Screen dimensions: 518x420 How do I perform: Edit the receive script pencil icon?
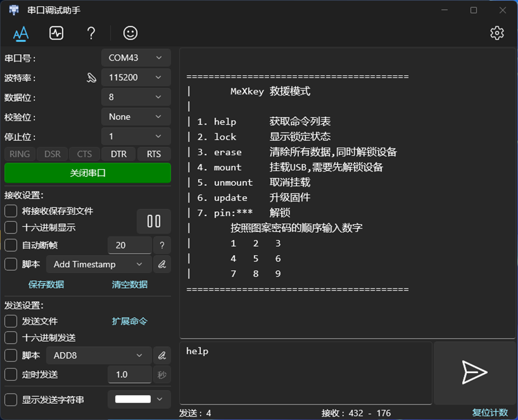[x=161, y=264]
